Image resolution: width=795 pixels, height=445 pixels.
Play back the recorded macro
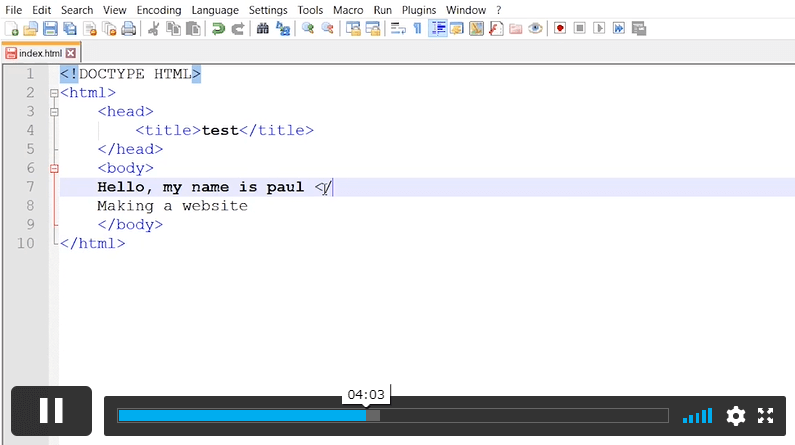[599, 29]
